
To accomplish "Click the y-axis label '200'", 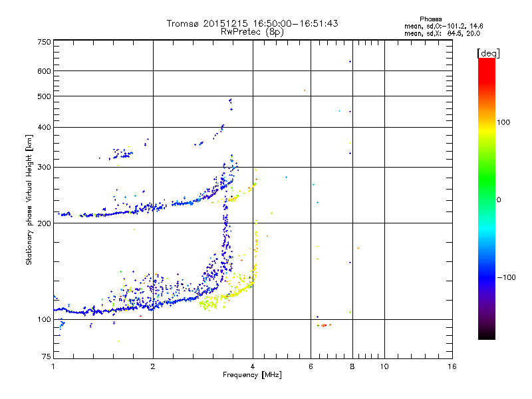I will click(x=44, y=223).
